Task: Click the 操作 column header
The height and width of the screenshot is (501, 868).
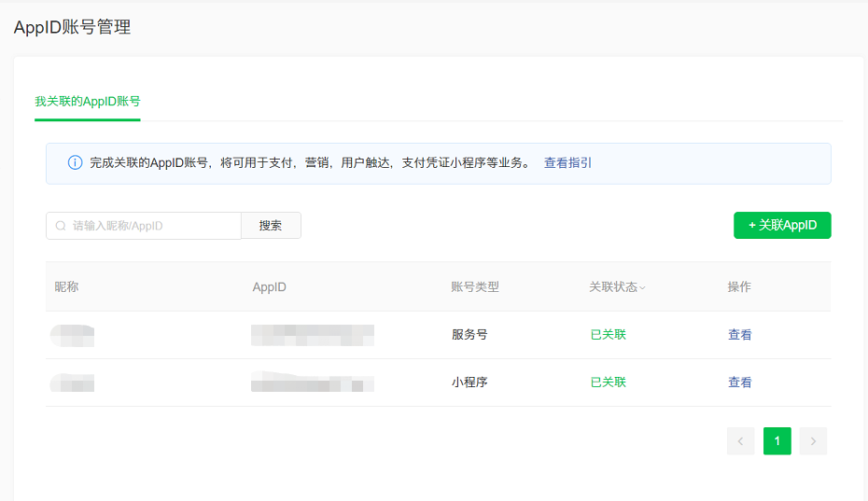Action: (x=739, y=286)
